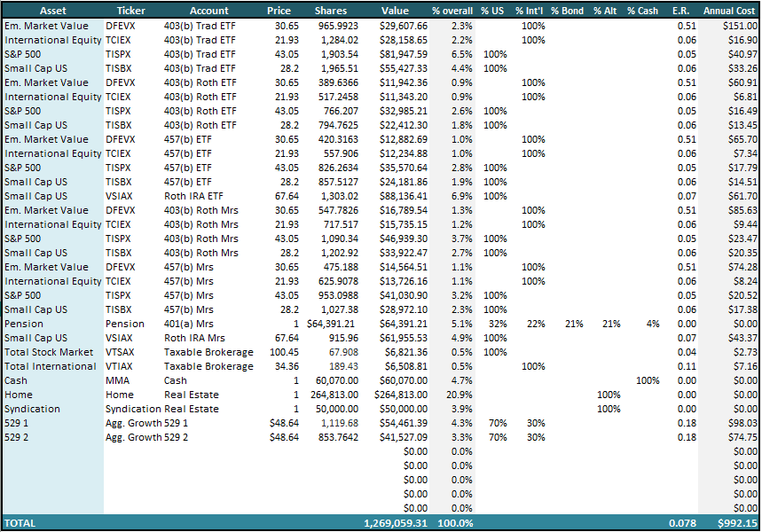This screenshot has width=762, height=532.
Task: Select the total value 1,269,059.31
Action: [396, 523]
